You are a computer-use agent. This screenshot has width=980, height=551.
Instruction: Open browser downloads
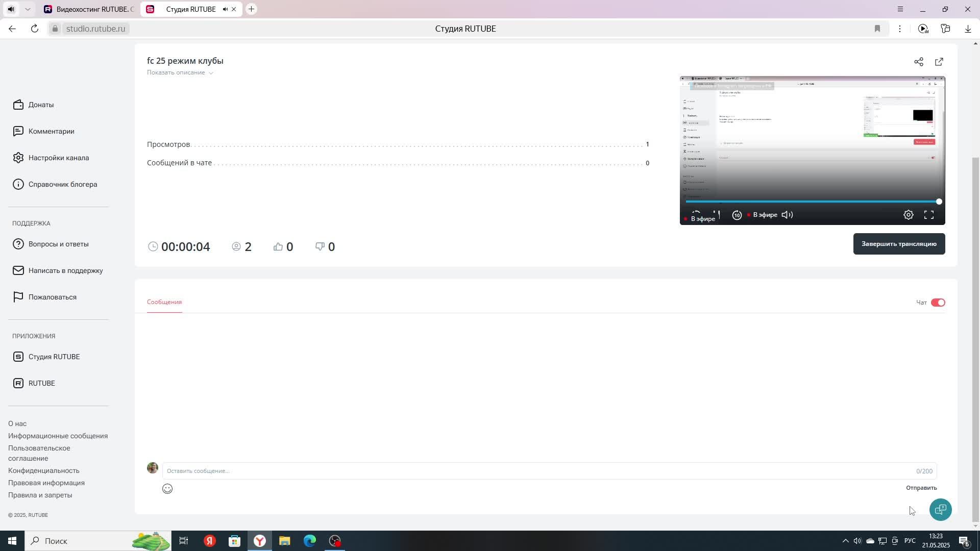(x=968, y=29)
